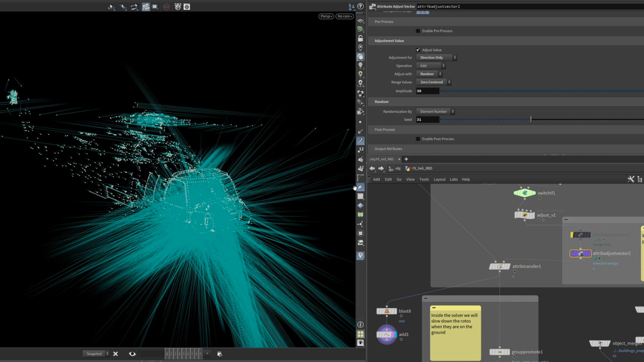Click the circled lines icon
This screenshot has width=644, height=362.
(360, 233)
